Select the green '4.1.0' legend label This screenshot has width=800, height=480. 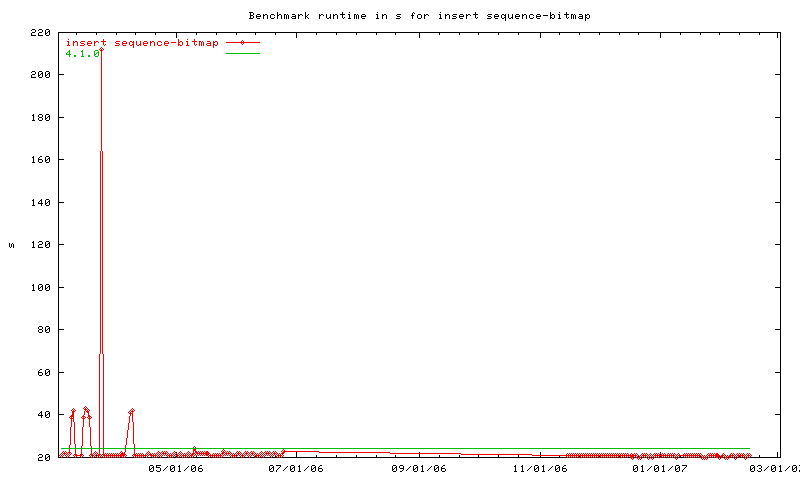click(83, 54)
